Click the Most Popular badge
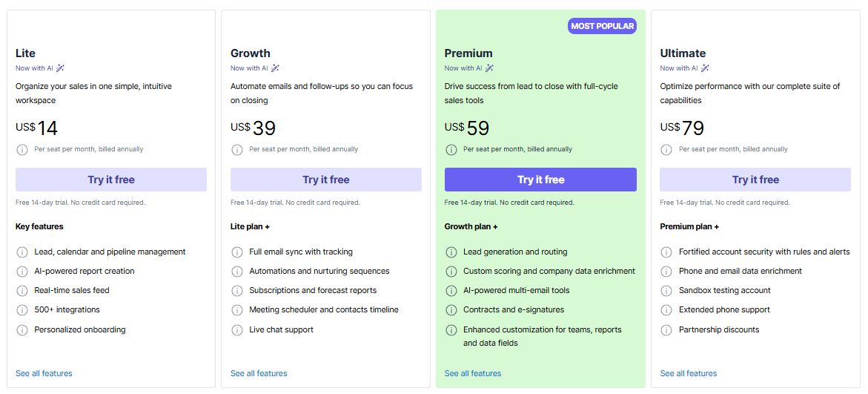868x394 pixels. (602, 26)
